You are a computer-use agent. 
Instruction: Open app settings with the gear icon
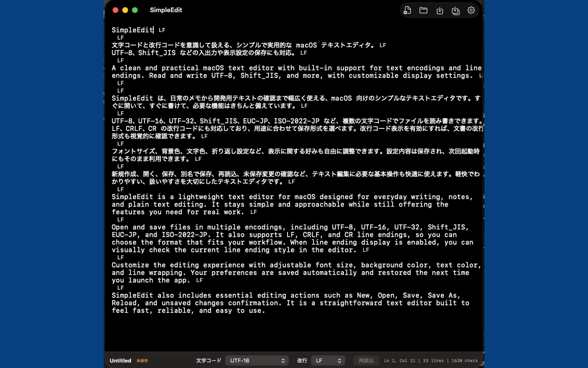(471, 10)
